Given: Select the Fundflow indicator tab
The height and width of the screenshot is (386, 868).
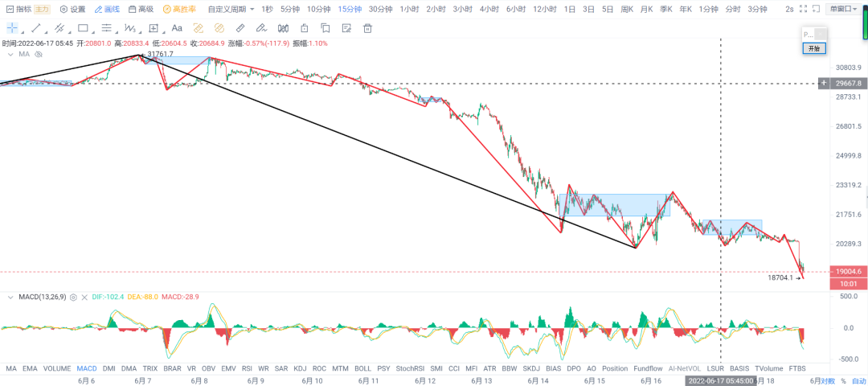Looking at the screenshot, I should point(648,368).
